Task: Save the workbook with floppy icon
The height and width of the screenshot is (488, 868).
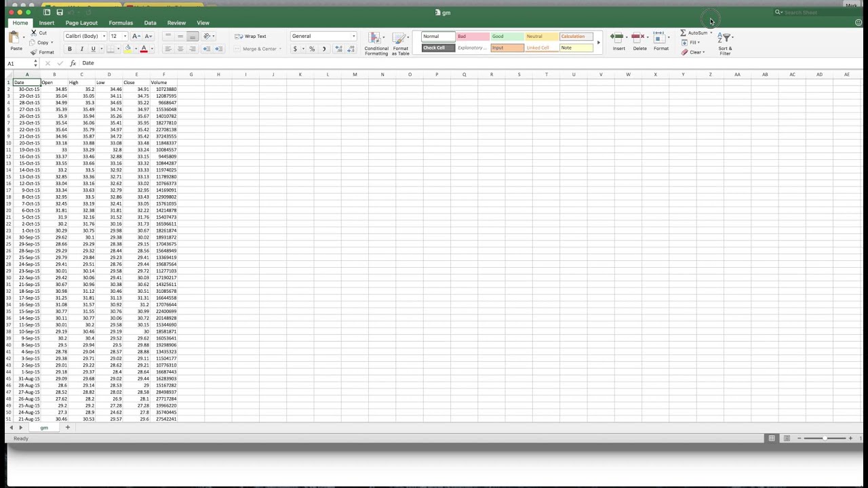Action: pyautogui.click(x=60, y=12)
